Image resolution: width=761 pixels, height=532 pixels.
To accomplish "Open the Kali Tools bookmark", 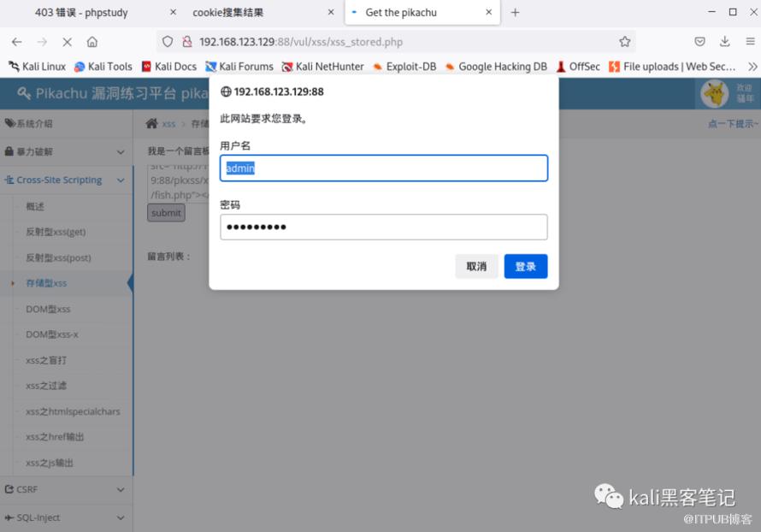I will pyautogui.click(x=103, y=67).
